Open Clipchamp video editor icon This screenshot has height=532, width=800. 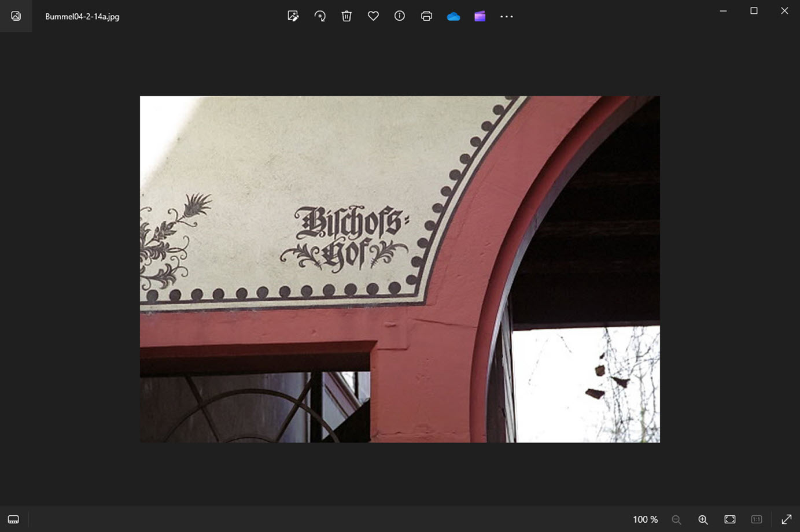(x=480, y=16)
